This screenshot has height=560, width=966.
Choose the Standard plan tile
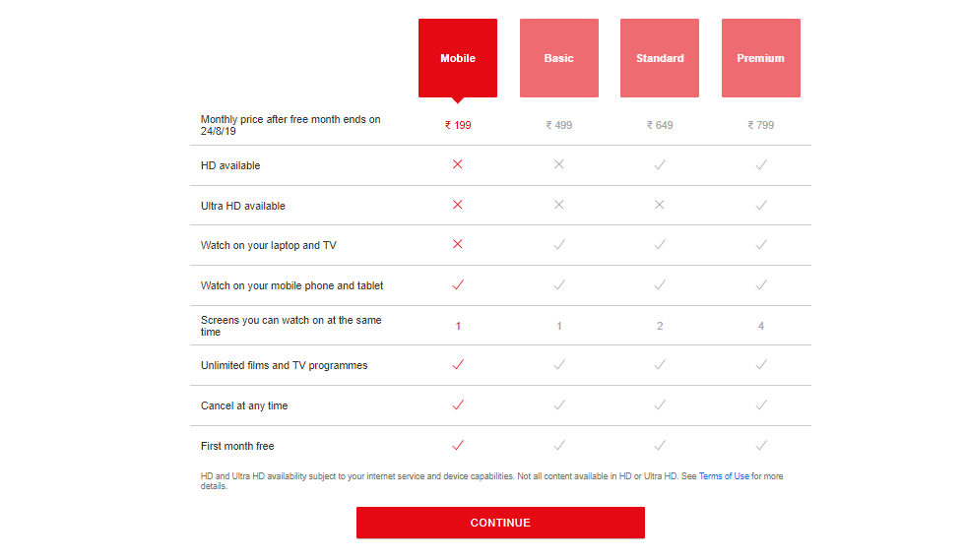pos(660,58)
